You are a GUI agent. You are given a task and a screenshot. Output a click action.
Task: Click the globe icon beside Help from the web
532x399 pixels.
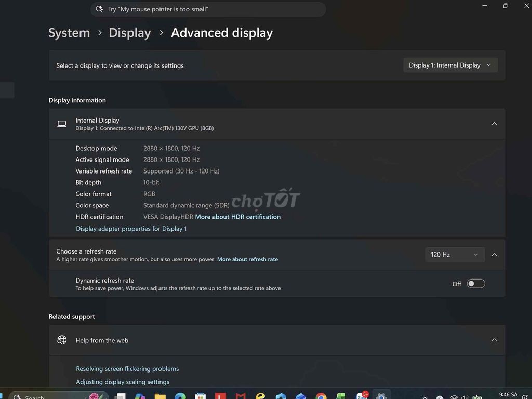(62, 340)
